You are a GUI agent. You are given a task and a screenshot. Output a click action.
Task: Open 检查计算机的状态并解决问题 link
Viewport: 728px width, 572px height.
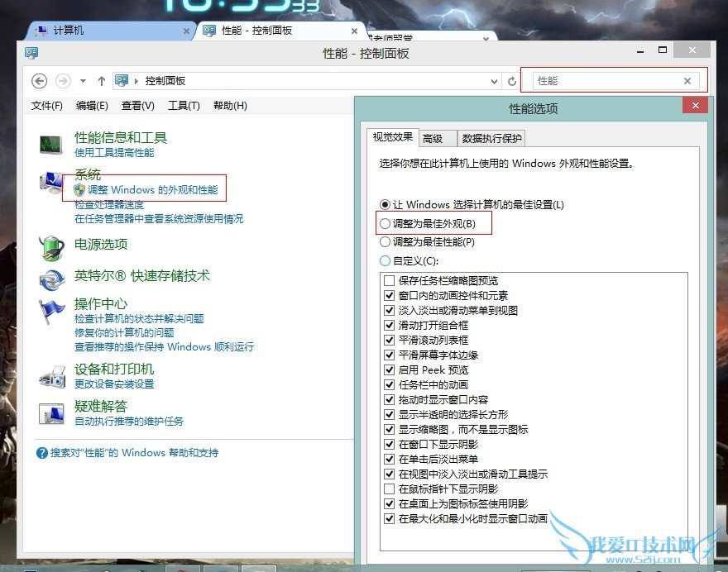pos(139,319)
